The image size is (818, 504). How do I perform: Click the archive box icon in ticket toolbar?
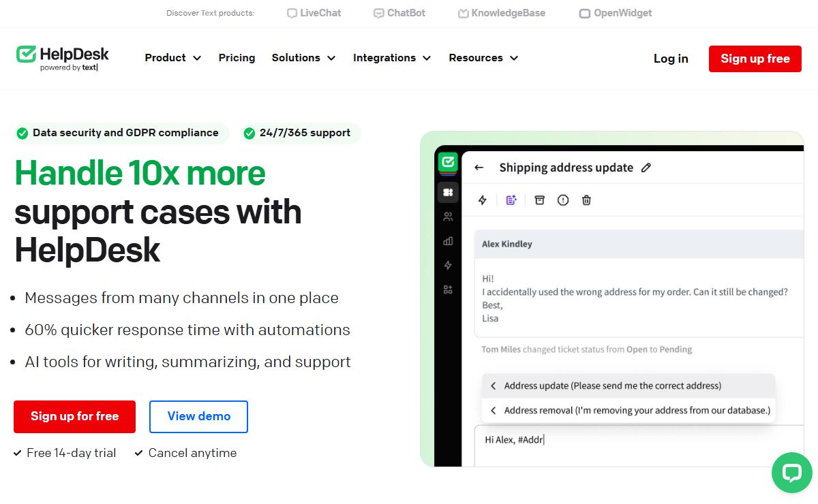(x=539, y=200)
